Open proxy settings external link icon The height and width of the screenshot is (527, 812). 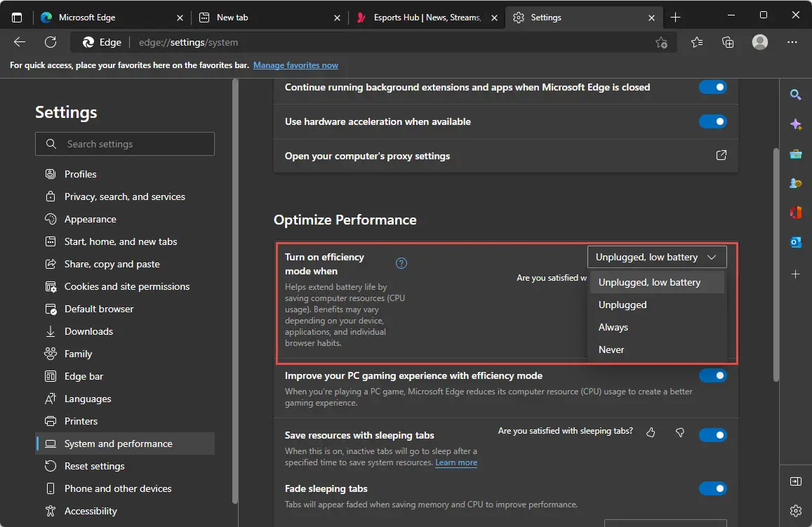(x=721, y=155)
